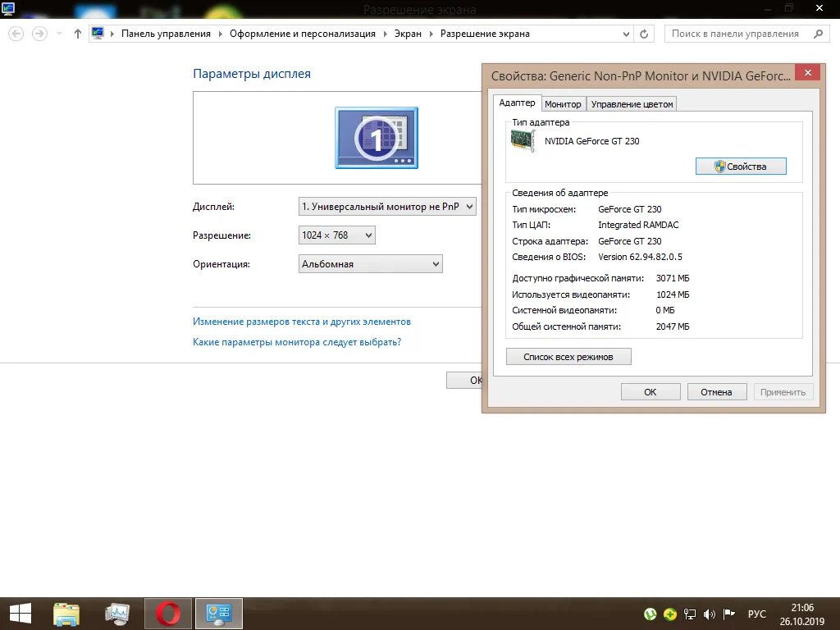Open Изменение размеров текста и других элементов
840x630 pixels.
[302, 322]
